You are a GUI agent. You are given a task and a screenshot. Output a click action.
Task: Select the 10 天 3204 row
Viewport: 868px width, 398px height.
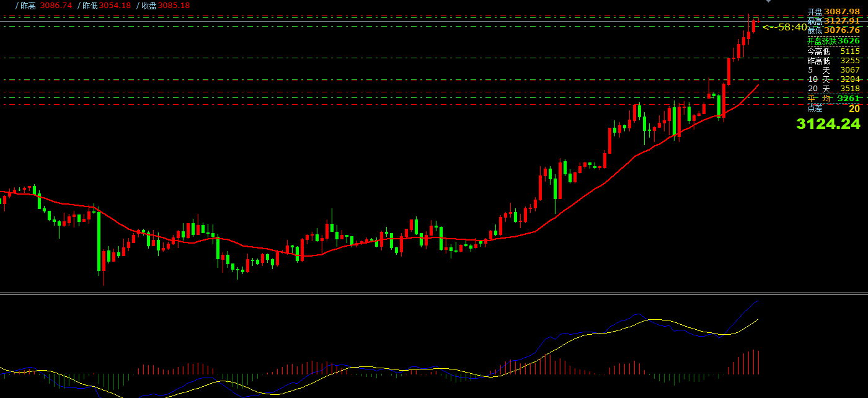coord(833,79)
